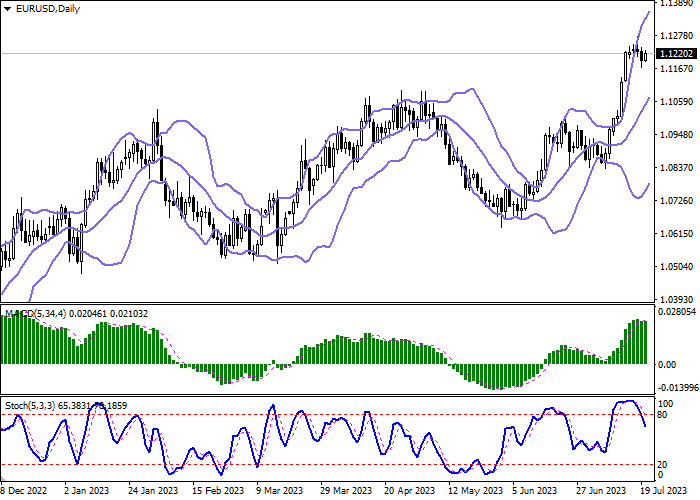
Task: Select the 20 Apr 2023 date label
Action: tap(409, 491)
